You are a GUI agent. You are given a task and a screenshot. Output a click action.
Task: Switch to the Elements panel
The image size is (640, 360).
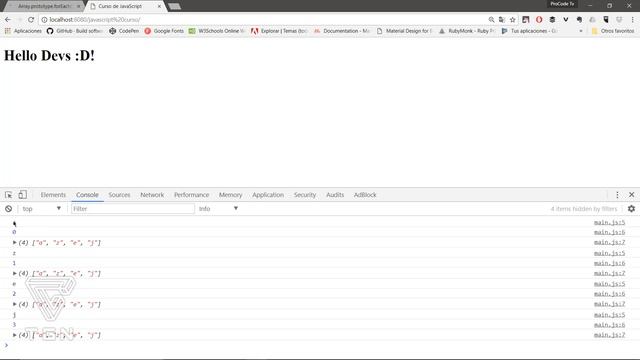pos(53,195)
